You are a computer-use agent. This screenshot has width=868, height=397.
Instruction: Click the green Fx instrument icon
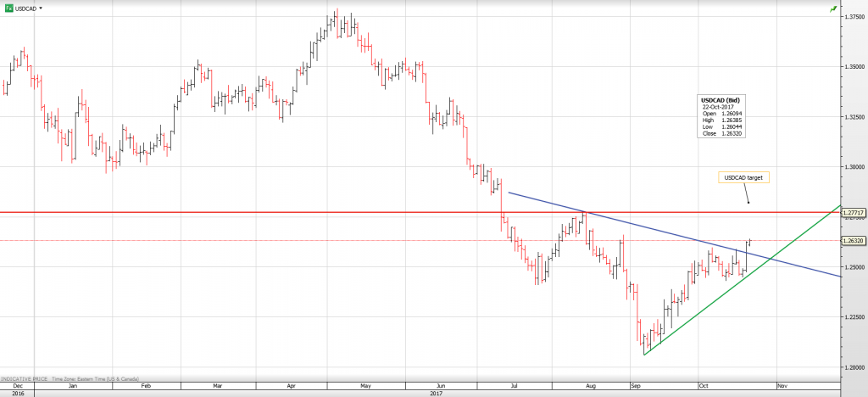click(8, 8)
